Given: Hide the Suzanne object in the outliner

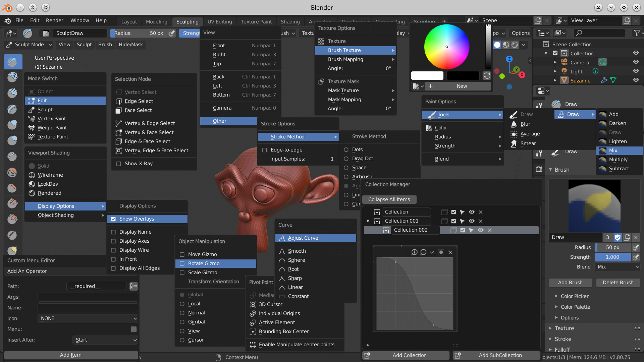Looking at the screenshot, I should coord(636,80).
